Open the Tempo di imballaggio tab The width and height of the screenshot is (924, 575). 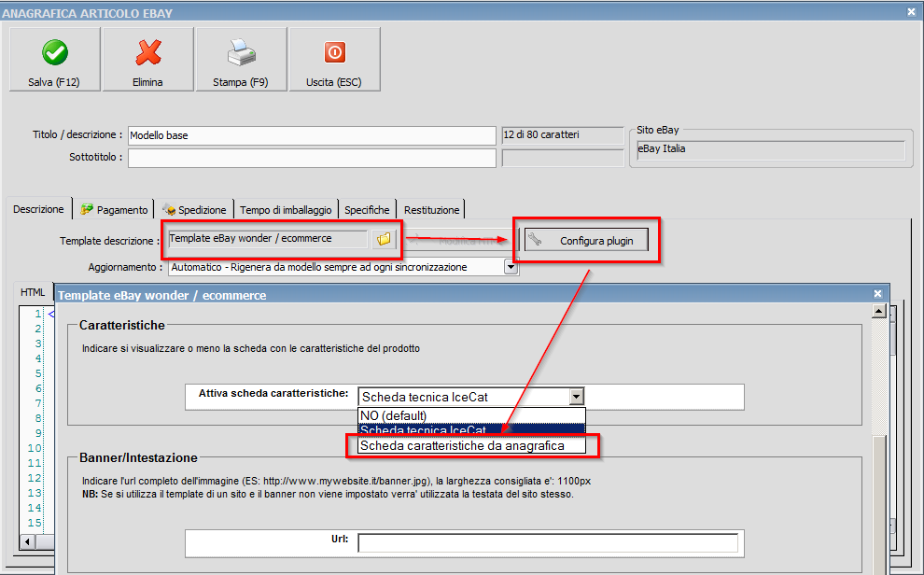[x=286, y=209]
